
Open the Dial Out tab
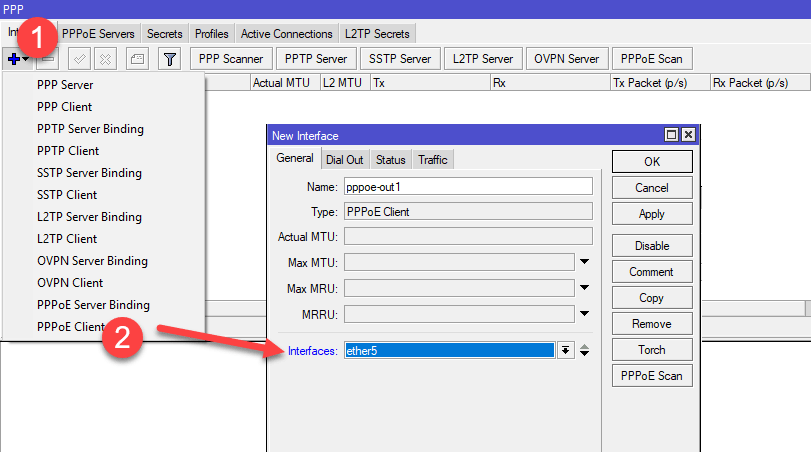tap(344, 160)
